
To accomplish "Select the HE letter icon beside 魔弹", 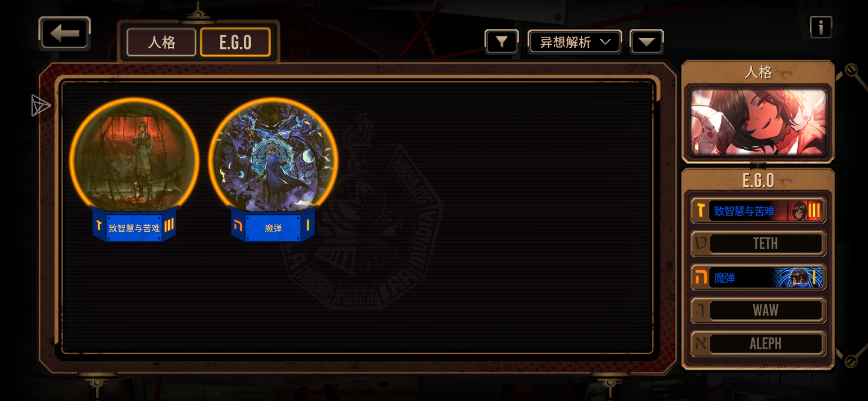I will point(700,277).
